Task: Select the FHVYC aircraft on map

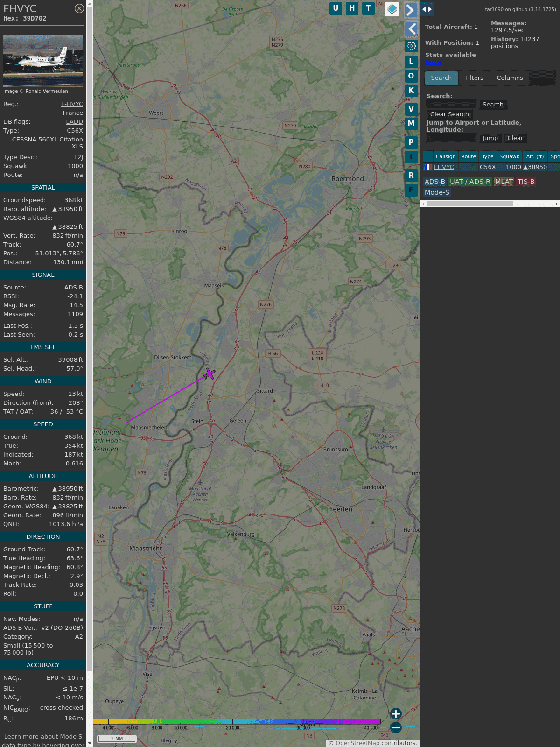Action: [x=209, y=373]
